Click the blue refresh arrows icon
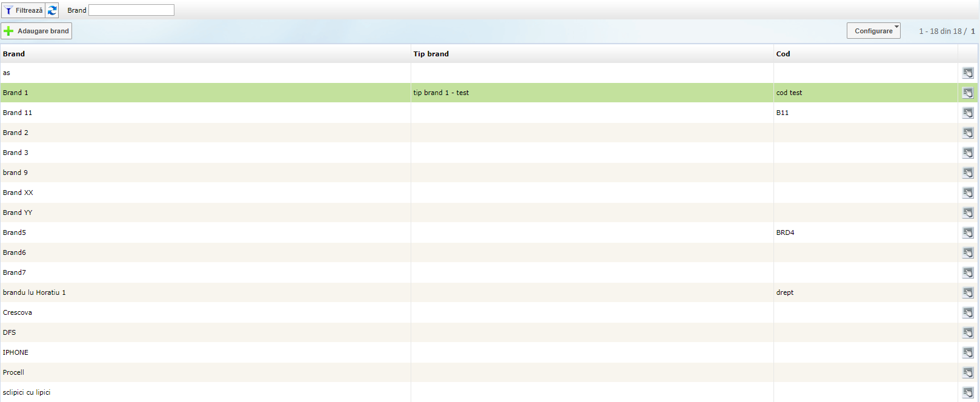This screenshot has height=402, width=980. click(52, 10)
